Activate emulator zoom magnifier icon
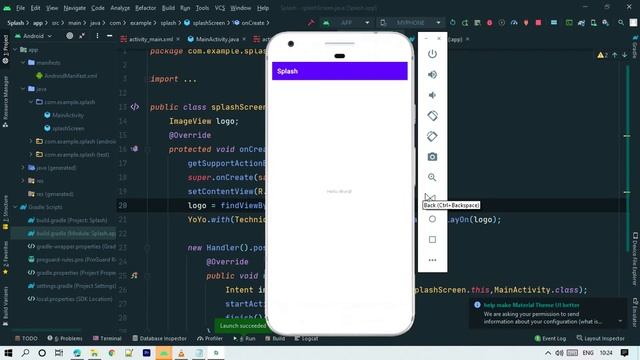This screenshot has height=360, width=640. 432,177
